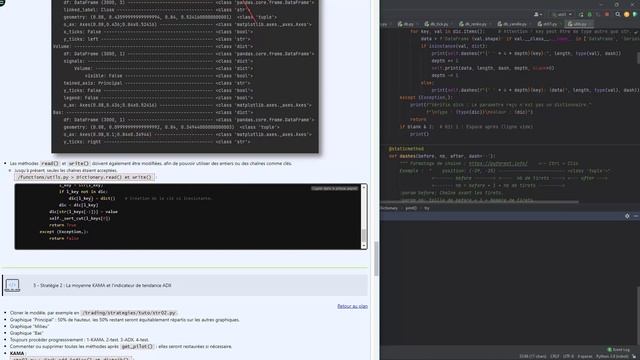Select the active utils.py editor tab
Screen dimensions: 640x360
[578, 24]
